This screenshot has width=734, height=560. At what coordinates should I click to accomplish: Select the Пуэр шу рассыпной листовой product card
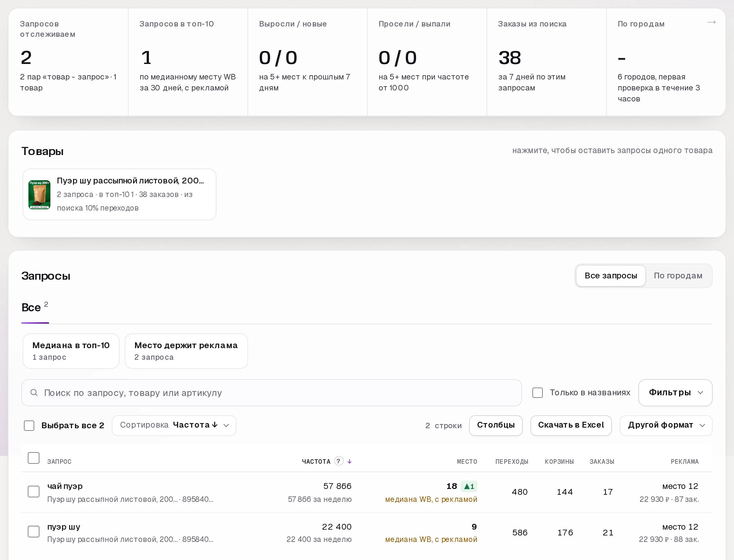120,194
